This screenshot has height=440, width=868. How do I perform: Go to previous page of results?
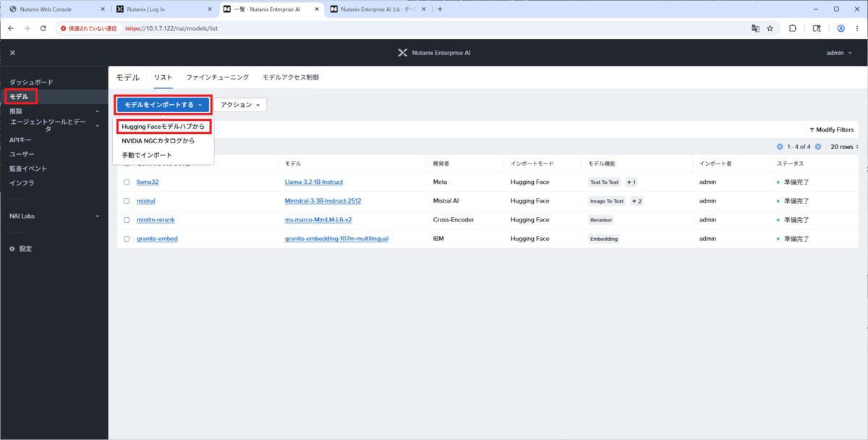780,146
